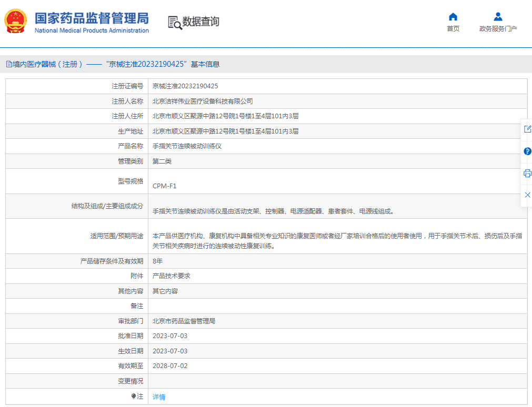This screenshot has width=532, height=407.
Task: Select registration number 京械注准20232190425 cell
Action: [x=185, y=86]
